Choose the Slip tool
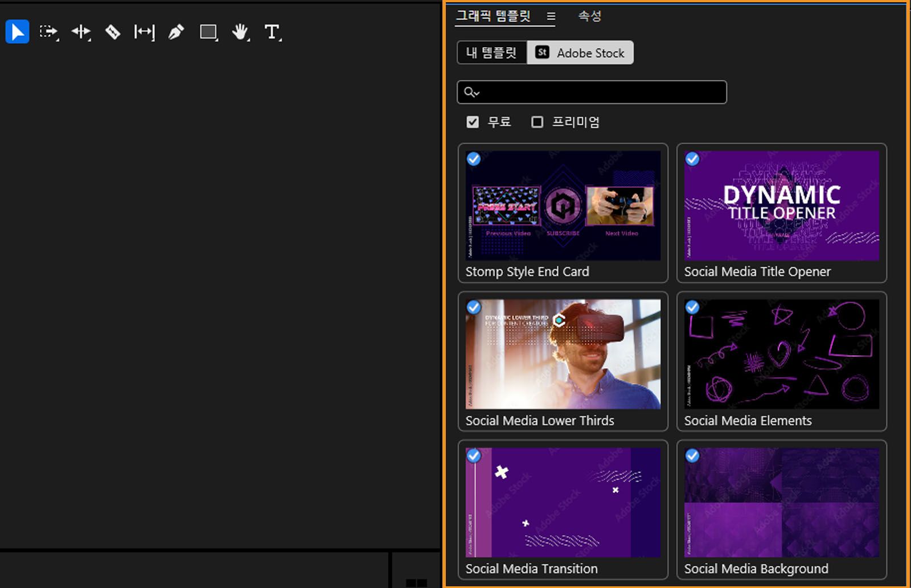Image resolution: width=911 pixels, height=588 pixels. (145, 32)
